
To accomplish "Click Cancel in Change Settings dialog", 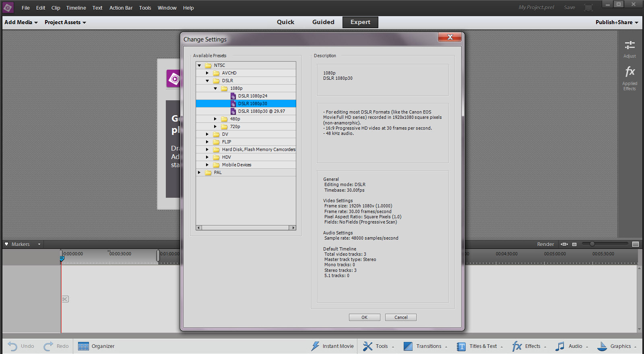I will coord(401,317).
